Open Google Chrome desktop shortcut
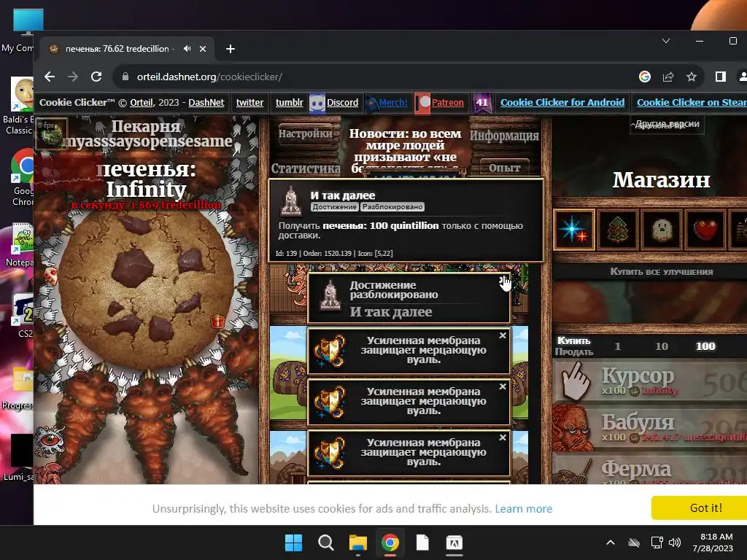The image size is (747, 560). [x=23, y=178]
